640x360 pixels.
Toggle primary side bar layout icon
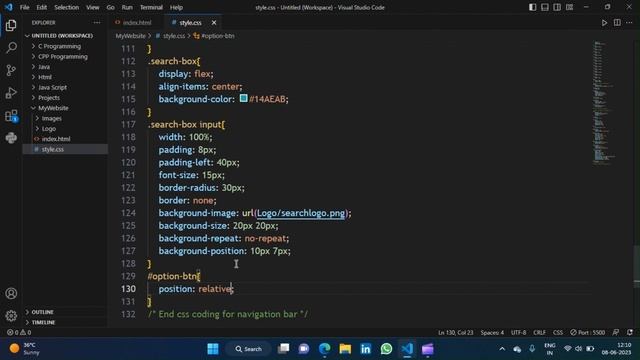533,7
